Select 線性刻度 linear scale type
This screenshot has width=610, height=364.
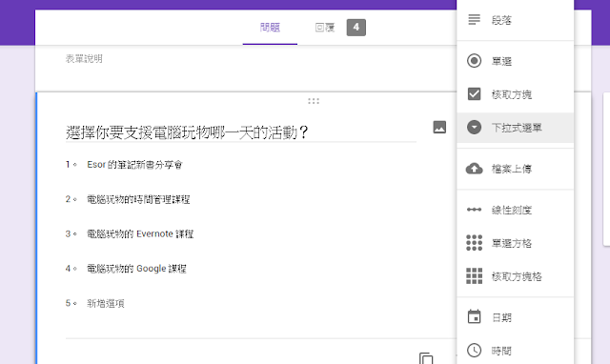pos(515,210)
